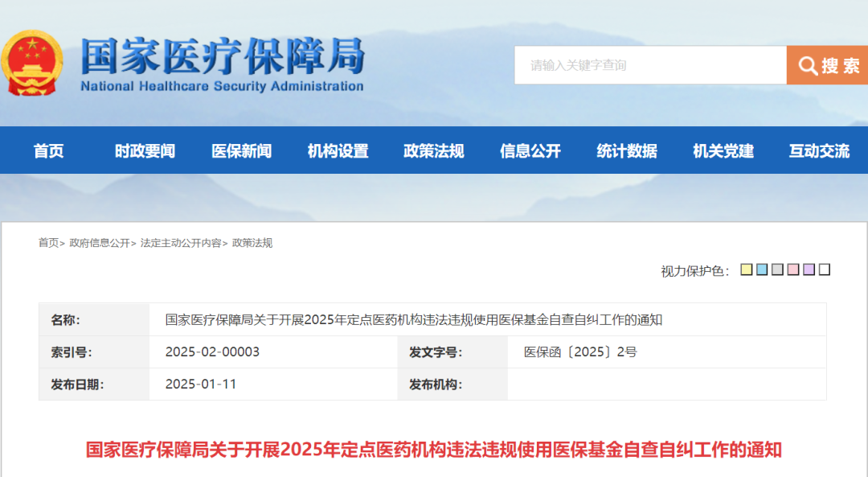The image size is (868, 477).
Task: Click the orange 搜索 search button
Action: pyautogui.click(x=828, y=65)
